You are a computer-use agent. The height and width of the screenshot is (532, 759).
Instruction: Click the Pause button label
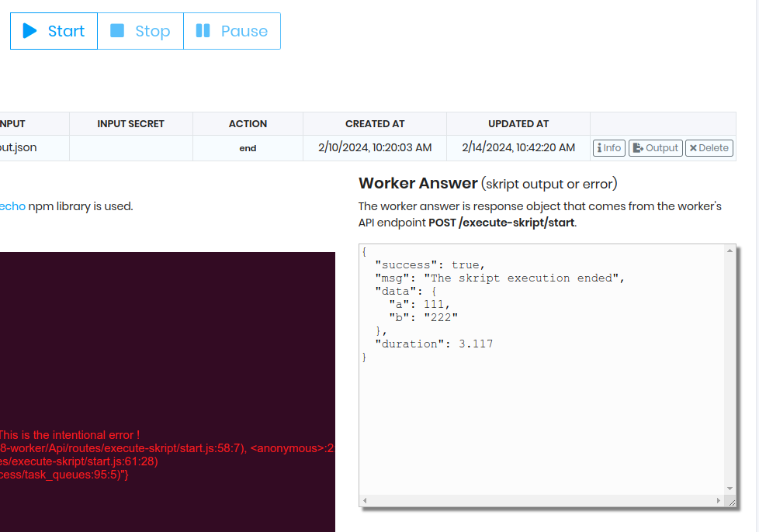click(x=244, y=31)
